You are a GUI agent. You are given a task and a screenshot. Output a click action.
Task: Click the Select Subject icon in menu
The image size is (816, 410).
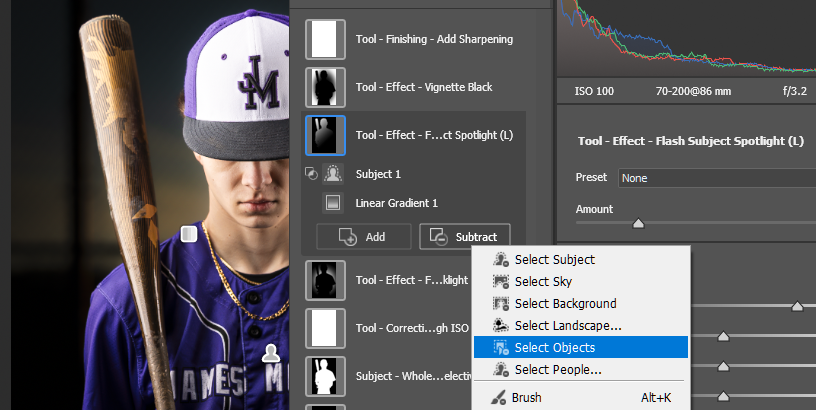[501, 259]
